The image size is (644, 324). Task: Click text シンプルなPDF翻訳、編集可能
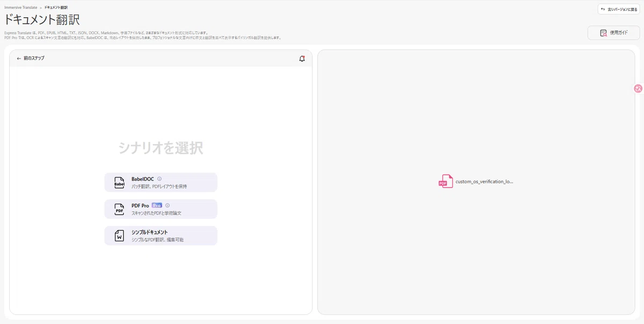pos(157,240)
